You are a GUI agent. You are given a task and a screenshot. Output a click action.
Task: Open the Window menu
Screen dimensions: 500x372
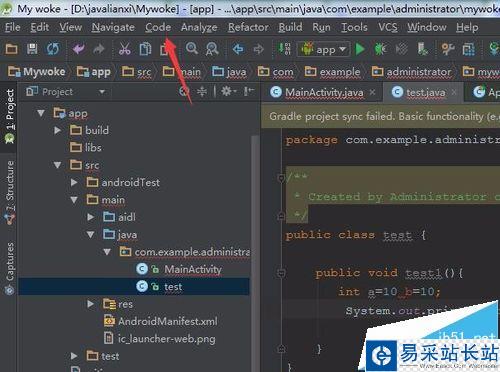pos(427,27)
